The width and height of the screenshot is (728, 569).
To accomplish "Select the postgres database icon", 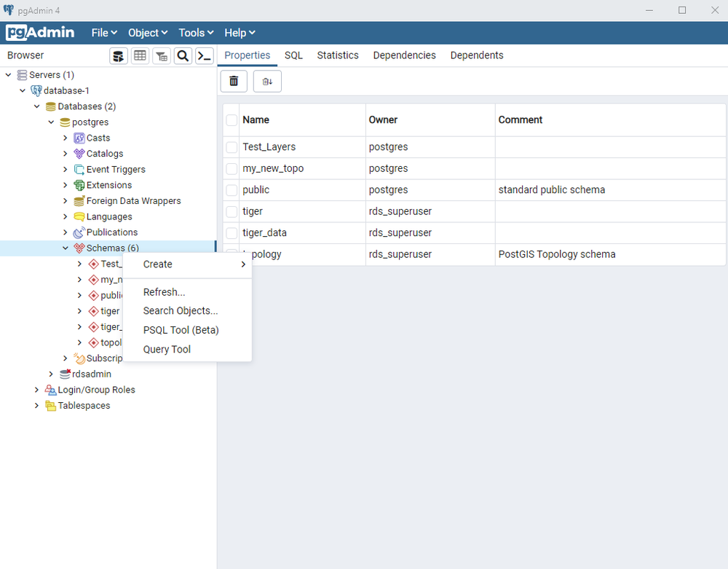I will [x=65, y=122].
